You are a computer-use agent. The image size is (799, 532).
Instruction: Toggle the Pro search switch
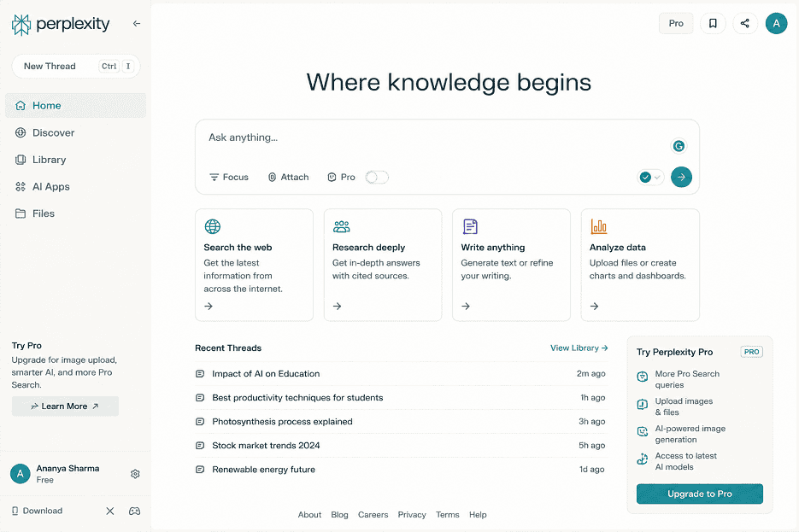click(377, 177)
